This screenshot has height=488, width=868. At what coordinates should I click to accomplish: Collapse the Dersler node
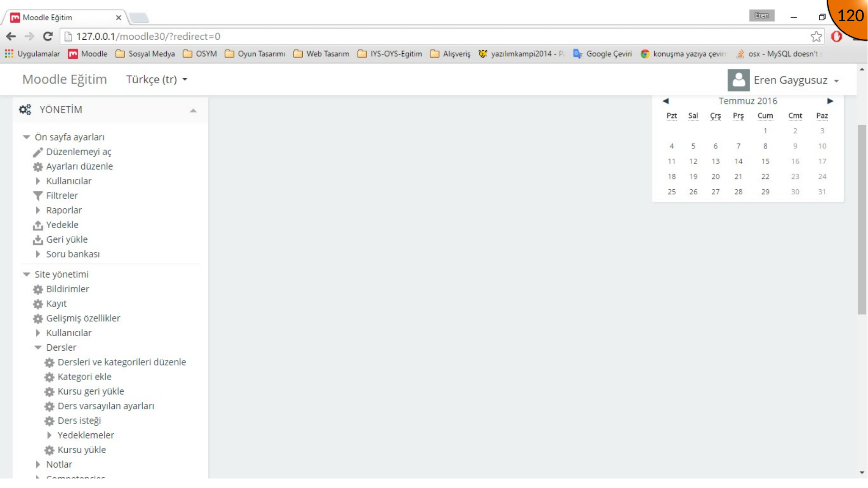coord(38,347)
